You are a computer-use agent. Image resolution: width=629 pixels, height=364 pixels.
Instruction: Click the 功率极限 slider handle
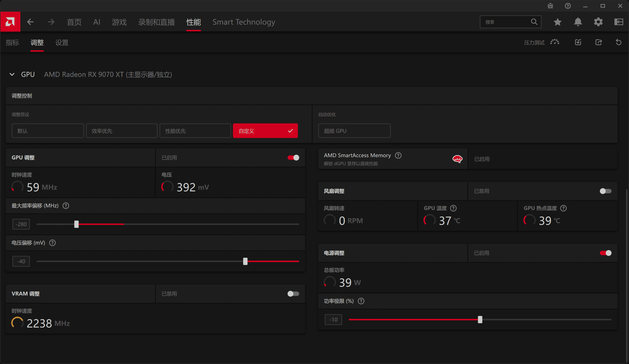(480, 320)
